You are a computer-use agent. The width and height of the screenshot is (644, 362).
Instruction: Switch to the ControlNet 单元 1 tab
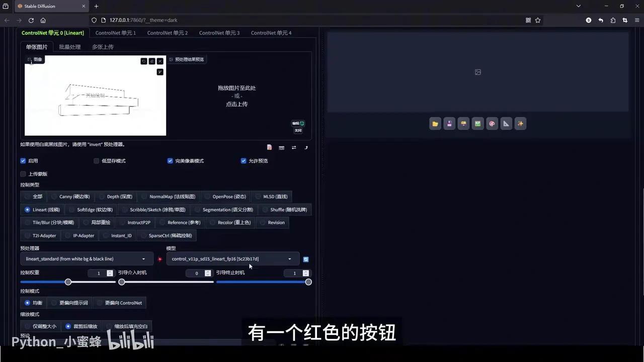[x=116, y=33]
